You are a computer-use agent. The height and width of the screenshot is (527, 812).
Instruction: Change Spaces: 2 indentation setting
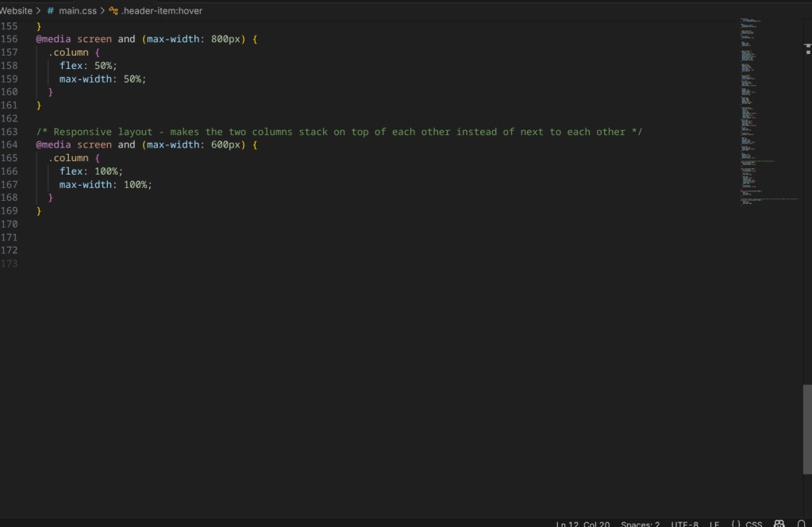pos(640,524)
